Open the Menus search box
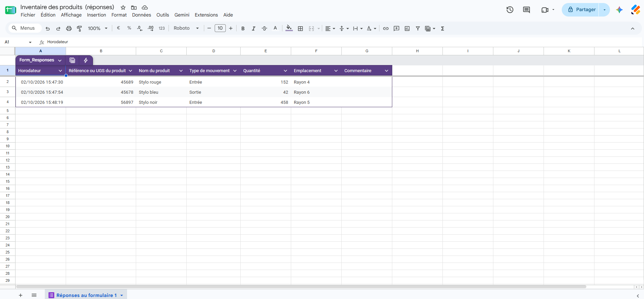The height and width of the screenshot is (299, 644). pyautogui.click(x=24, y=28)
